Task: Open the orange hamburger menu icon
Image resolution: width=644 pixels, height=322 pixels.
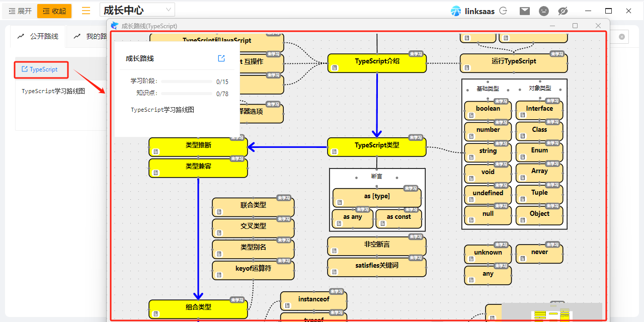Action: (87, 11)
